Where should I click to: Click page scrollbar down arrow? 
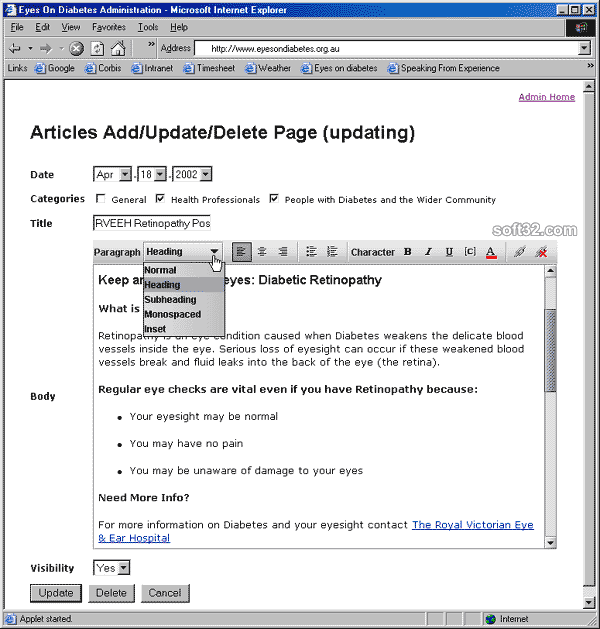[589, 602]
